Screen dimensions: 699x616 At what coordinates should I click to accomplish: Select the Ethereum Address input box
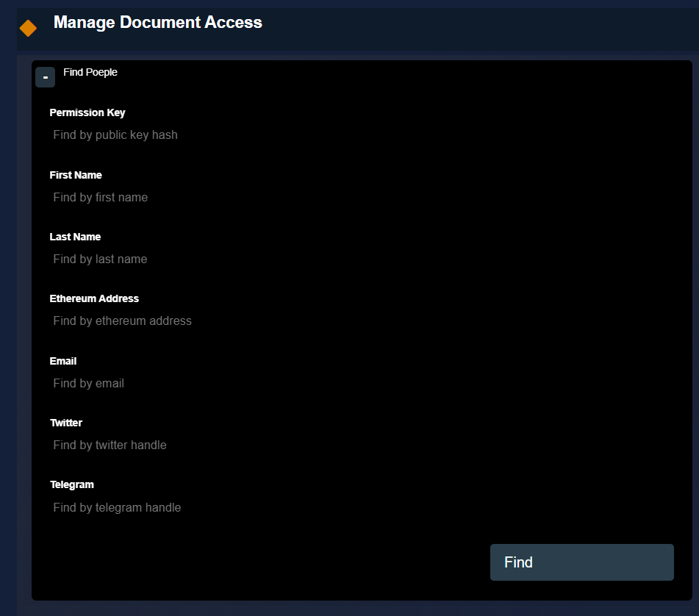tap(221, 321)
